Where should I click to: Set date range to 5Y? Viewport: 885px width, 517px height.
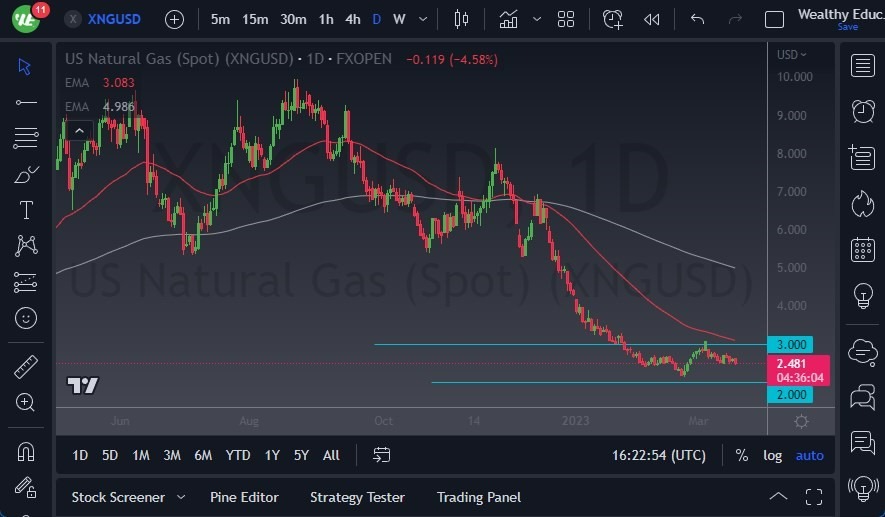[301, 455]
